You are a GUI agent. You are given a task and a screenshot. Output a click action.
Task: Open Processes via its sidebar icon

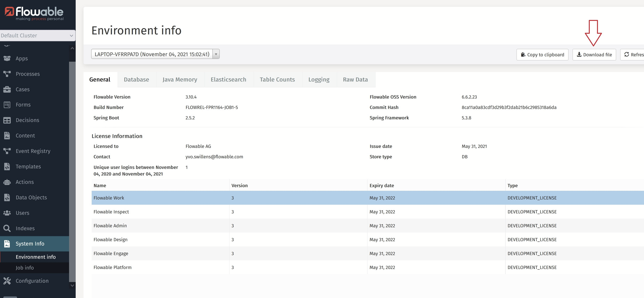(x=7, y=74)
